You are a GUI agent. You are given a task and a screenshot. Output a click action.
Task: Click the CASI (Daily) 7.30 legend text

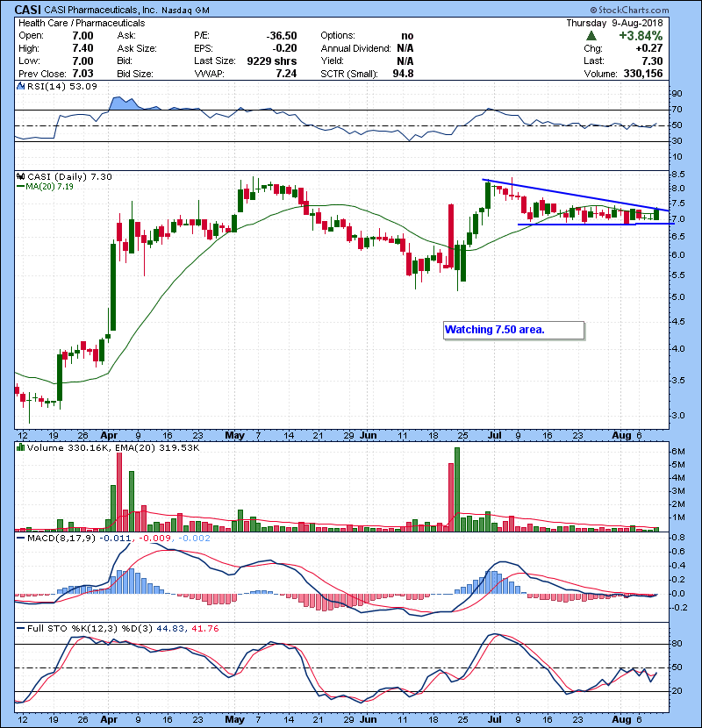click(x=69, y=177)
